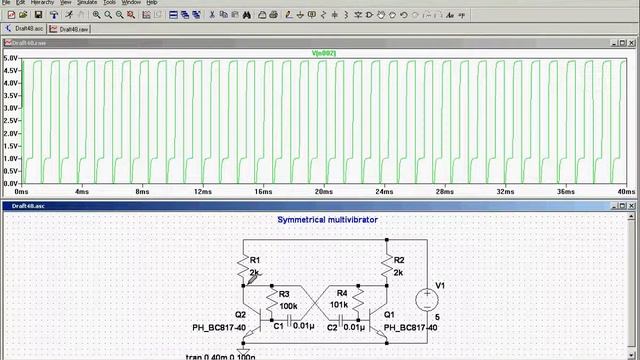Open the Help menu
The height and width of the screenshot is (360, 640).
coord(152,2)
